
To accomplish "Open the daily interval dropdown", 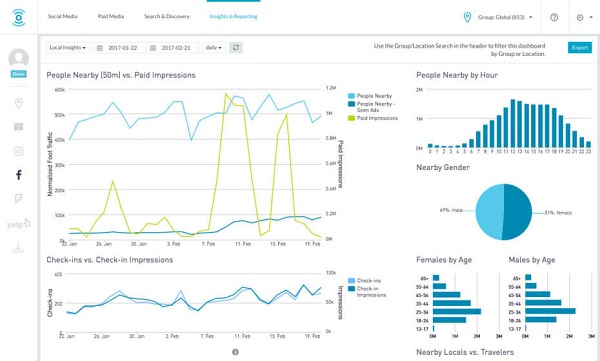I will [214, 47].
